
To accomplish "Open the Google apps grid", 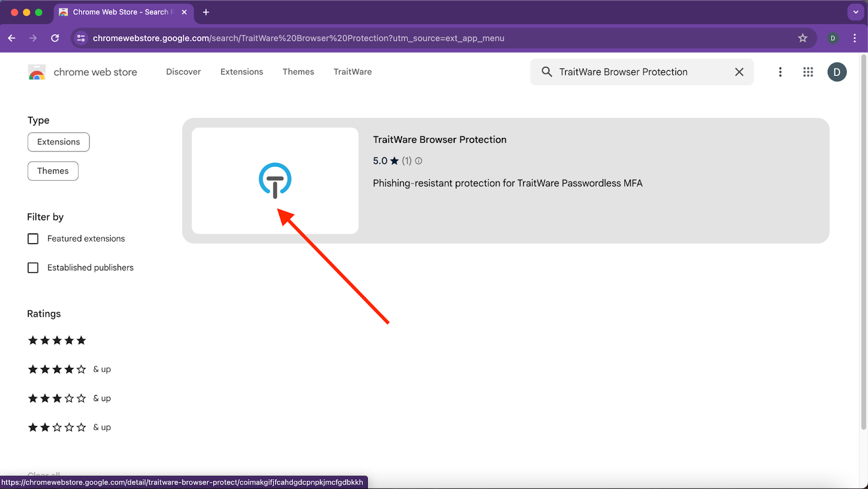I will click(808, 72).
